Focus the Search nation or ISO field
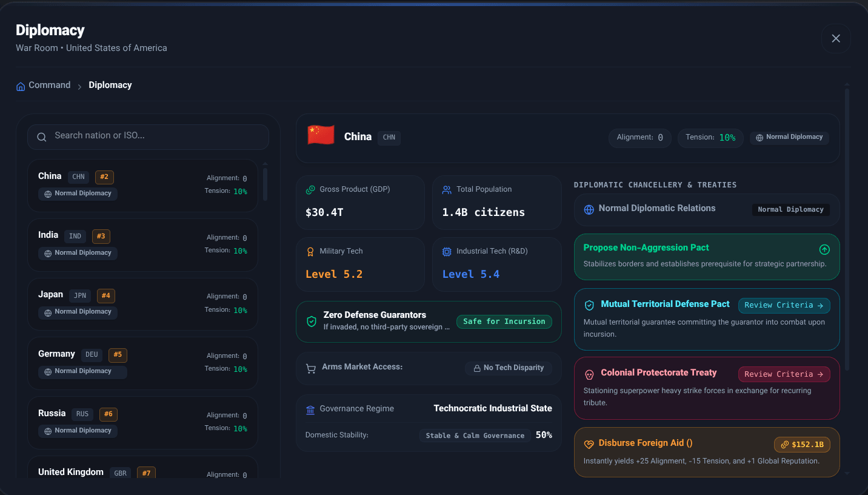Viewport: 868px width, 495px height. (148, 137)
